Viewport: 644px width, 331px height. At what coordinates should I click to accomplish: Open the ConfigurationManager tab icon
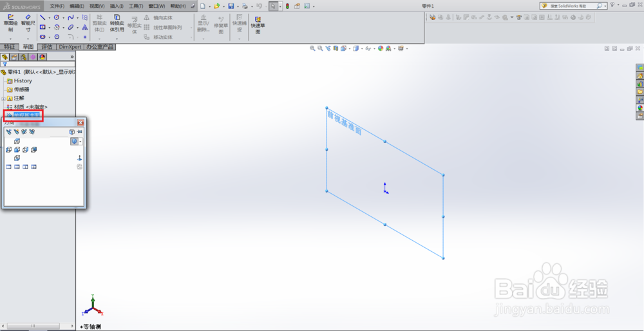point(24,57)
